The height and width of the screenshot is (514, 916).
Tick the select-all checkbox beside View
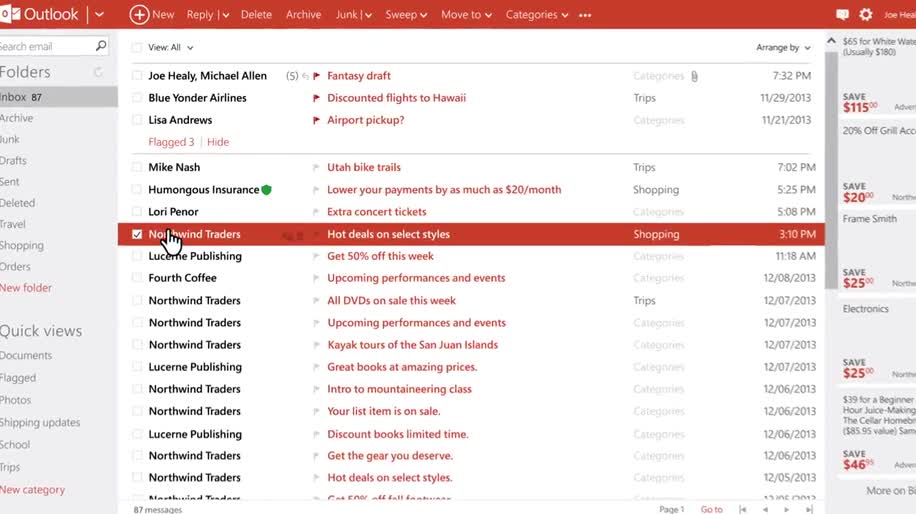pos(137,47)
